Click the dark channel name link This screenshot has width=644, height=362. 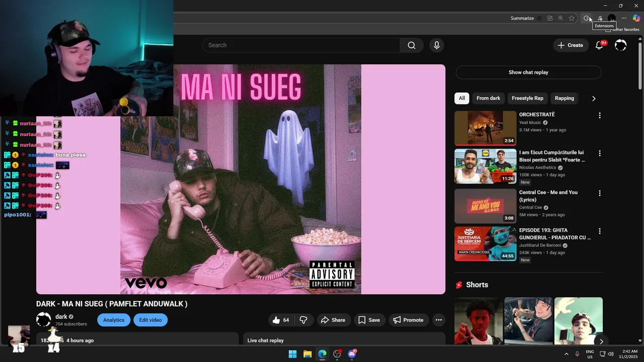point(61,317)
